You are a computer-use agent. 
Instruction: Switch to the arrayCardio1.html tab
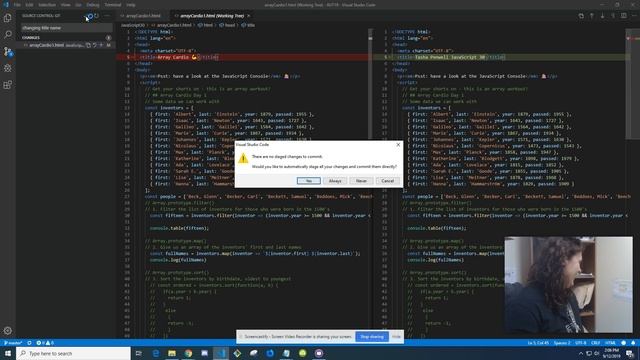[x=143, y=16]
